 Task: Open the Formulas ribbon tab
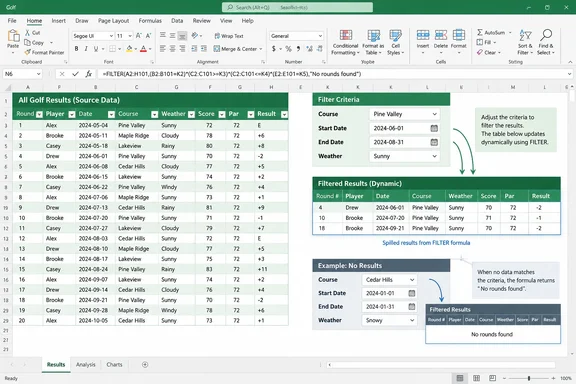150,21
